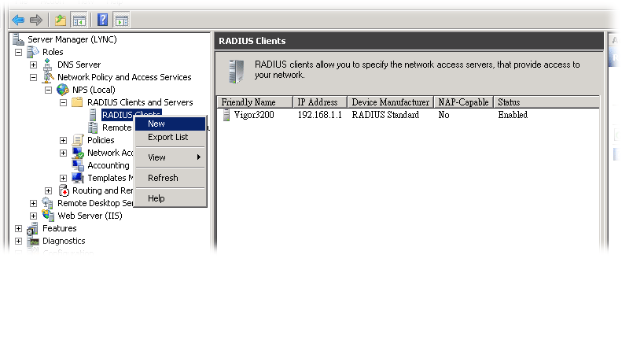Choose Export List from the context menu
The image size is (644, 362).
coord(167,137)
